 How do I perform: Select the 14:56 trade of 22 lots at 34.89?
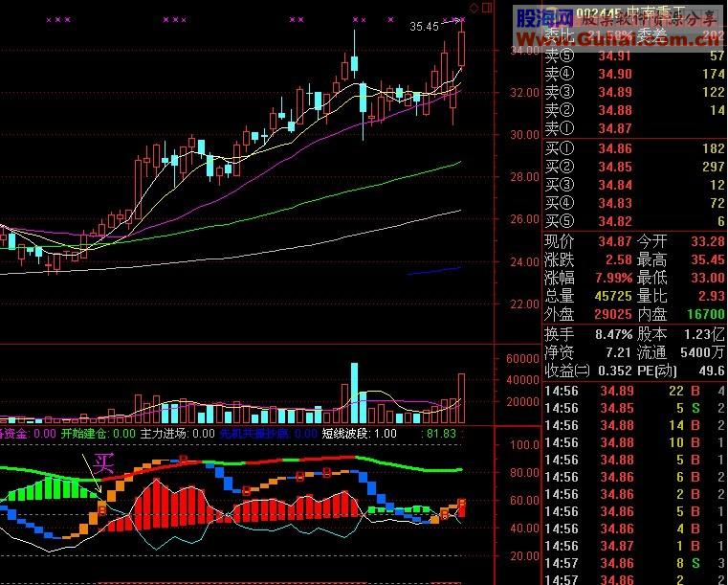click(634, 391)
